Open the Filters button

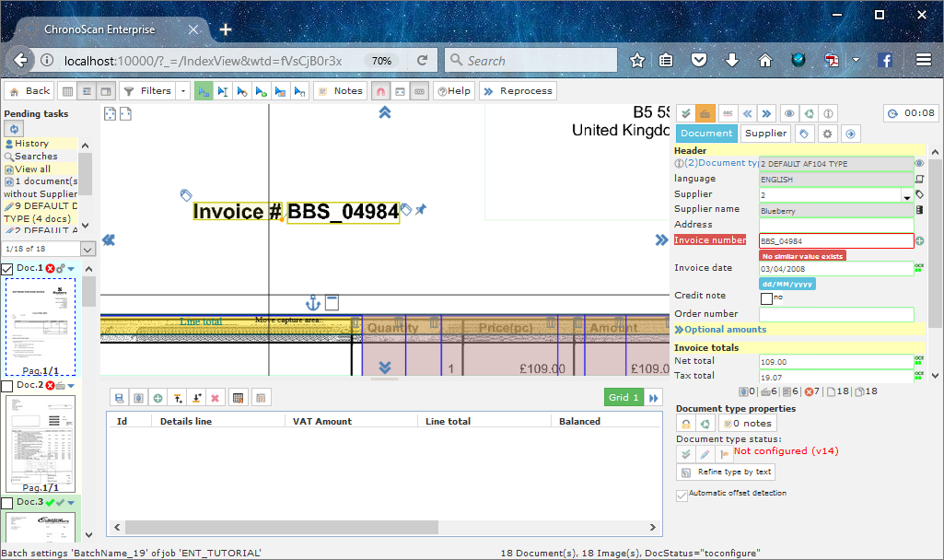click(x=147, y=91)
